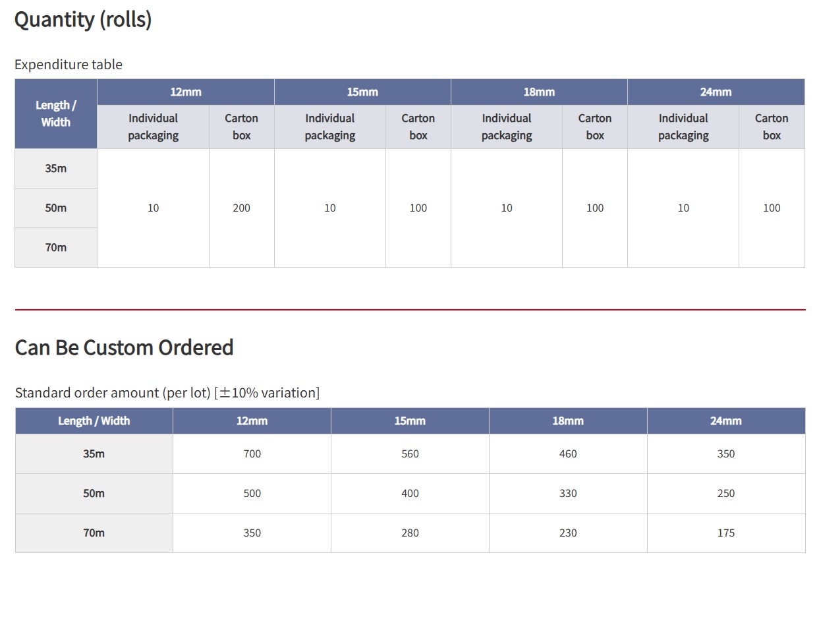Click the "Can Be Custom Ordered" heading

(124, 347)
